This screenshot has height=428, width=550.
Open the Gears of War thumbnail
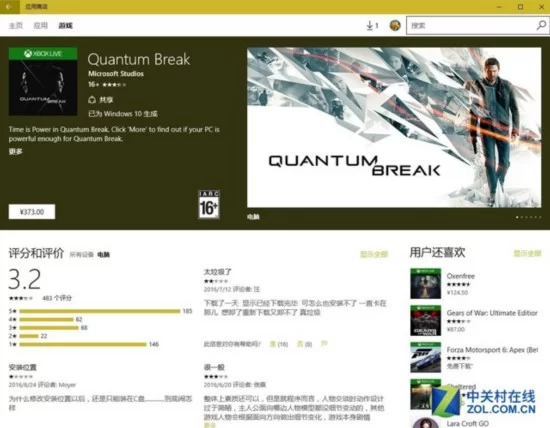425,321
